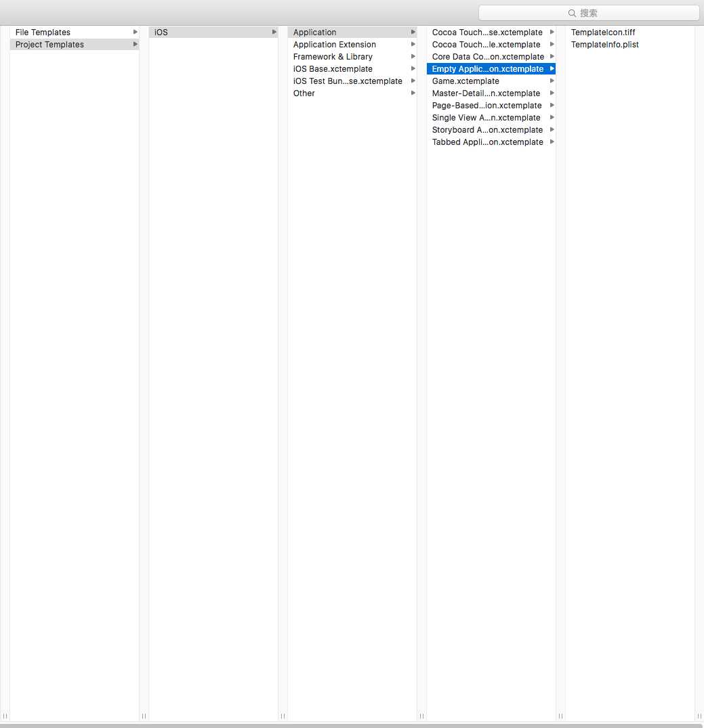Screen dimensions: 704x728
Task: Click the search field at top
Action: pos(589,13)
